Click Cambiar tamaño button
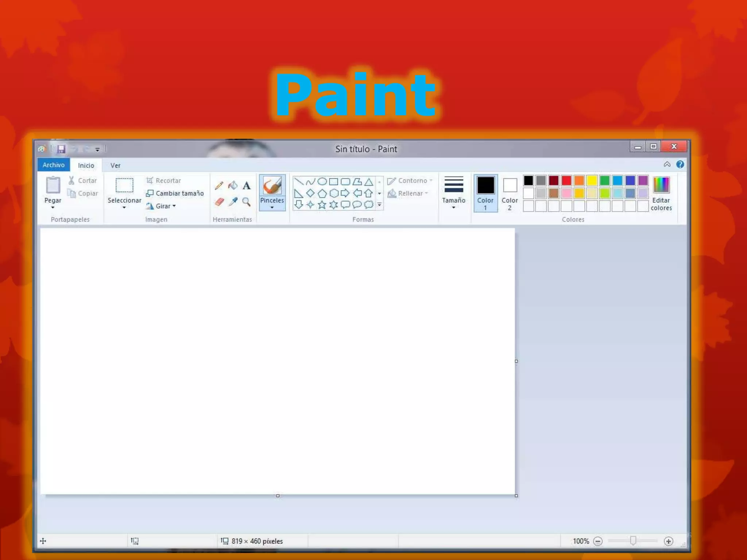 click(175, 193)
